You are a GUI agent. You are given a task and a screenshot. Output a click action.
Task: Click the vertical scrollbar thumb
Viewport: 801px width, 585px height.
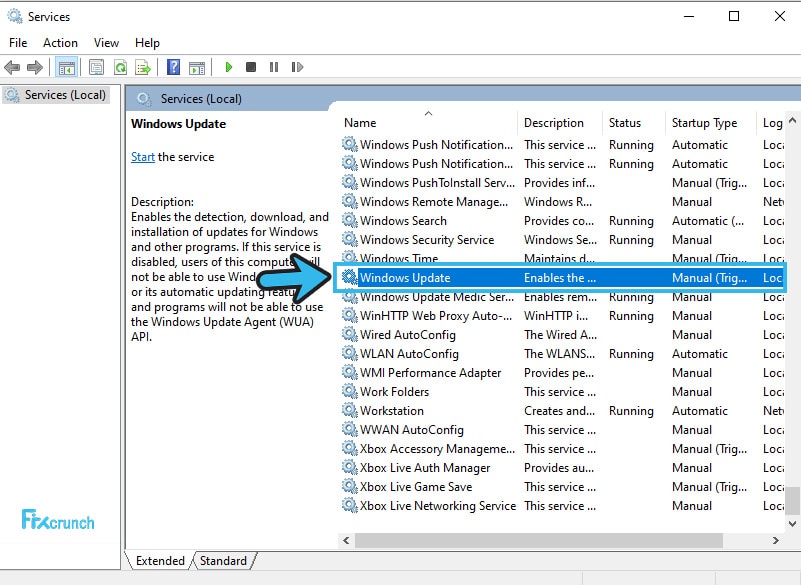(792, 501)
